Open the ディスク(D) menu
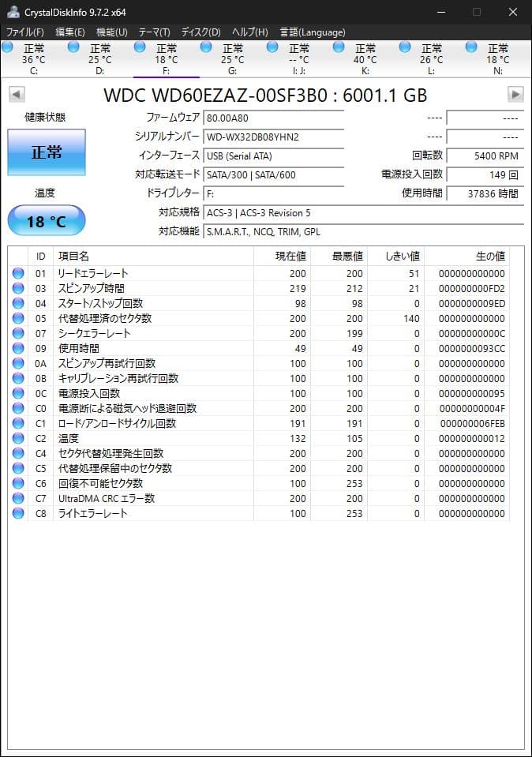Screen dimensions: 532x757 click(200, 32)
